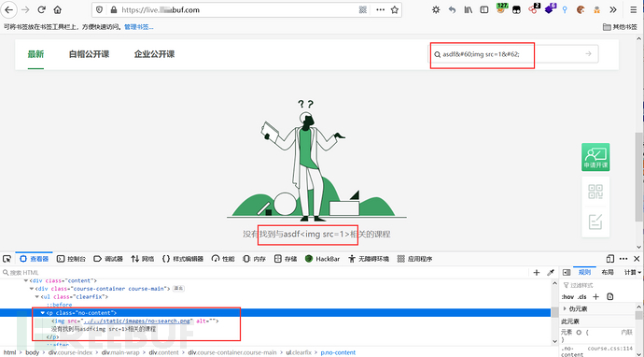Click the 搜索 HTML search field
Image resolution: width=644 pixels, height=357 pixels.
(263, 272)
